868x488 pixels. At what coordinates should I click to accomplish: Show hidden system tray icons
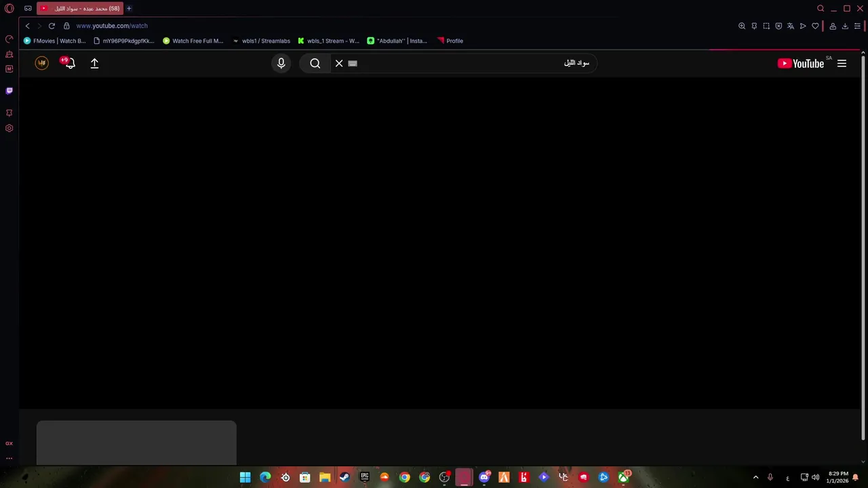point(755,477)
